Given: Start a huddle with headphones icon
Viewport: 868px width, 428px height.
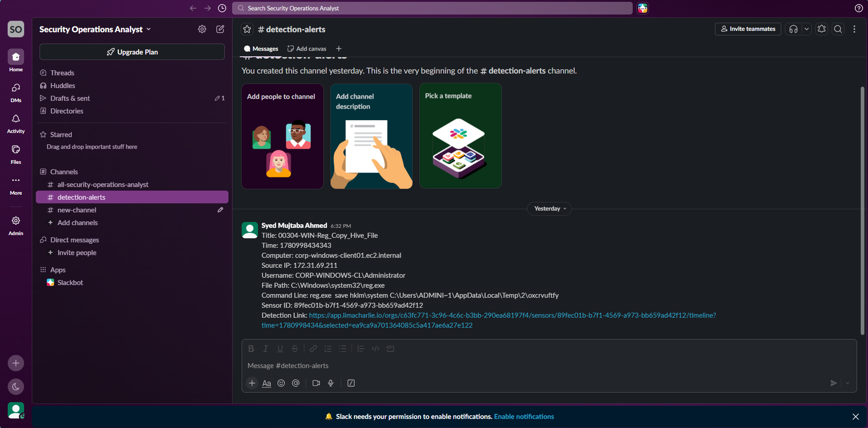Looking at the screenshot, I should coord(794,29).
